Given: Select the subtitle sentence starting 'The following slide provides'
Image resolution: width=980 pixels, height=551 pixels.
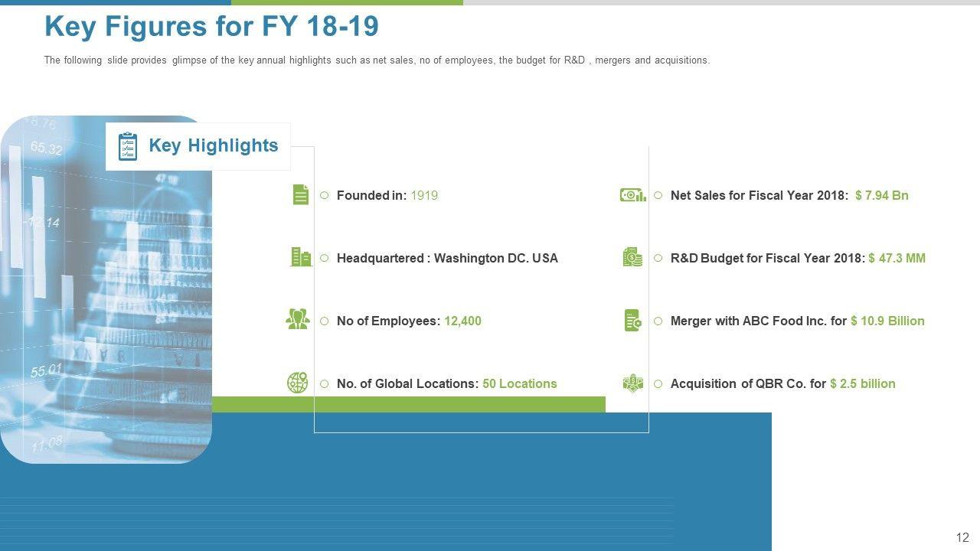Looking at the screenshot, I should [377, 60].
